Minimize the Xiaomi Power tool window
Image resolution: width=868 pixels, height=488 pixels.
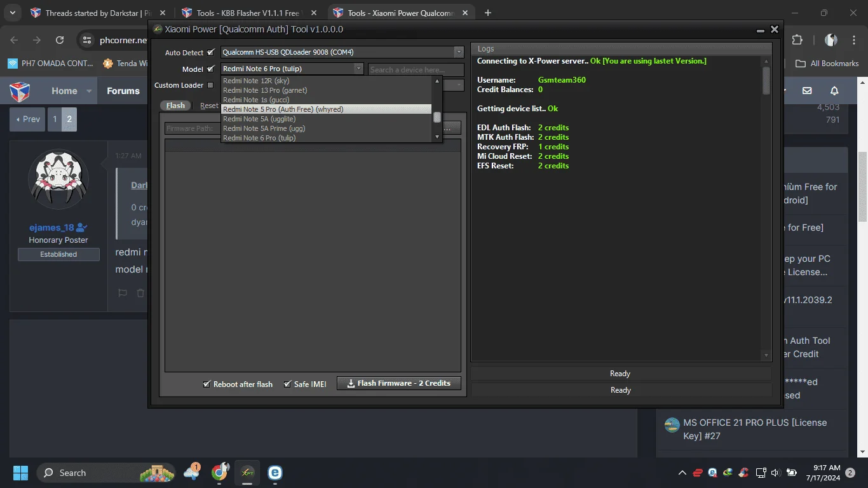(x=761, y=29)
